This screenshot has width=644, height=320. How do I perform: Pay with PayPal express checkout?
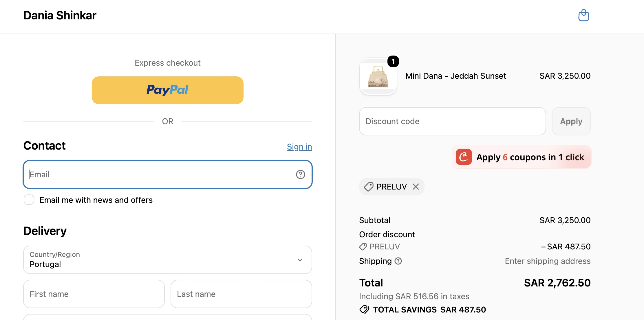(x=168, y=90)
